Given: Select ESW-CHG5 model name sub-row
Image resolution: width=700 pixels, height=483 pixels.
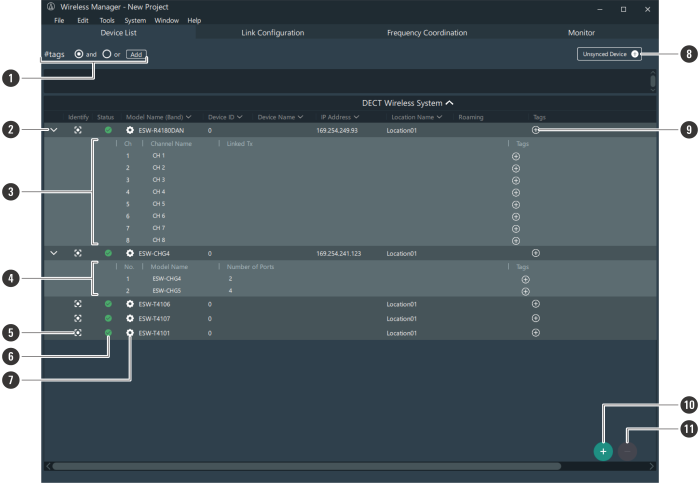Looking at the screenshot, I should coord(167,291).
